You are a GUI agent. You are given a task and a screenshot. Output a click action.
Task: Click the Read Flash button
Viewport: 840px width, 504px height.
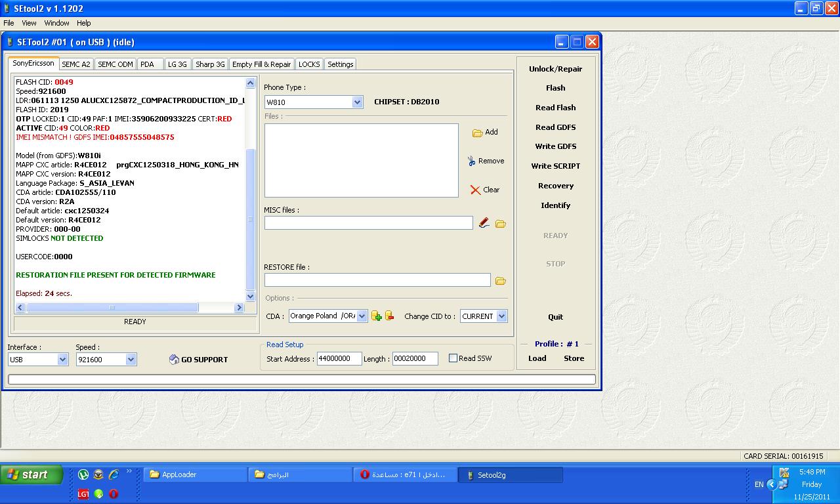tap(555, 108)
